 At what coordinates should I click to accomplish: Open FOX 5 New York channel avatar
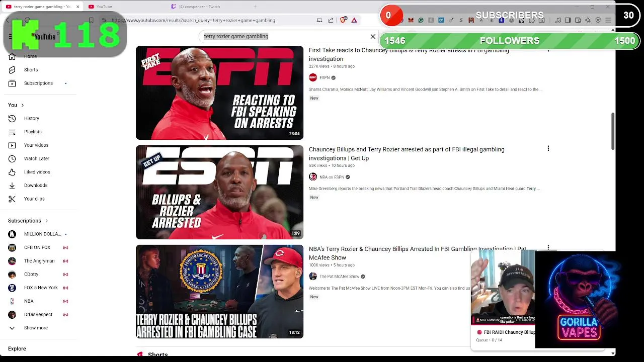(12, 288)
